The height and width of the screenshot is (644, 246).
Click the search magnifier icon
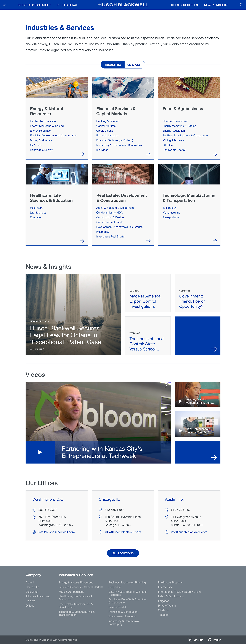coord(241,5)
